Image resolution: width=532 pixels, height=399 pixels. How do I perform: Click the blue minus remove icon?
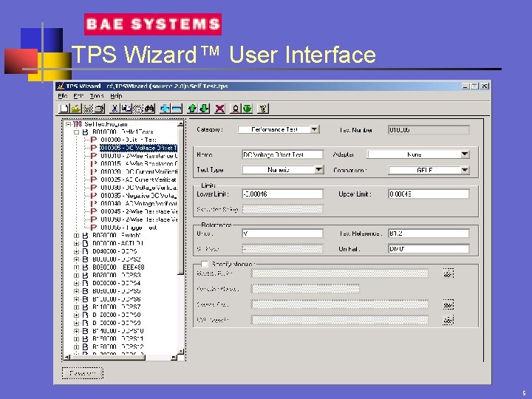pos(177,109)
